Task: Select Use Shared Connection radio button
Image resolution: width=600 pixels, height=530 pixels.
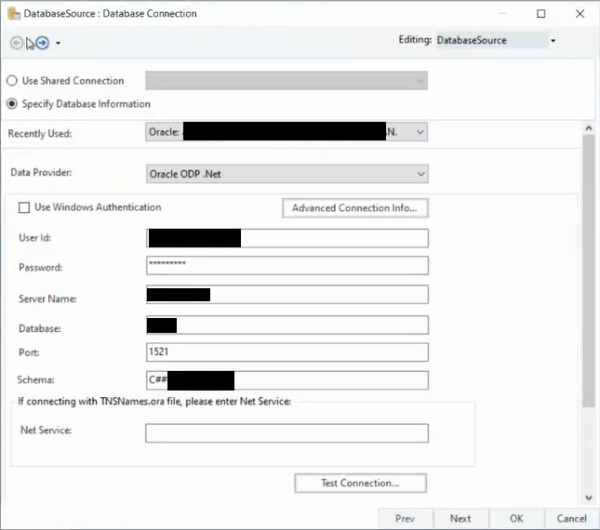Action: coord(13,81)
